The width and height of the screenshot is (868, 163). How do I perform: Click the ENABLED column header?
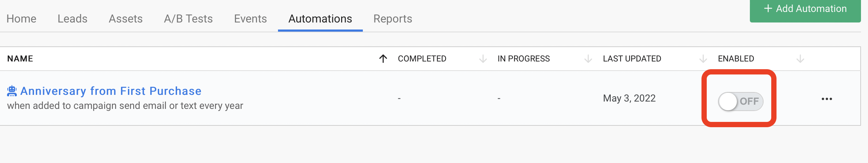[x=736, y=59]
